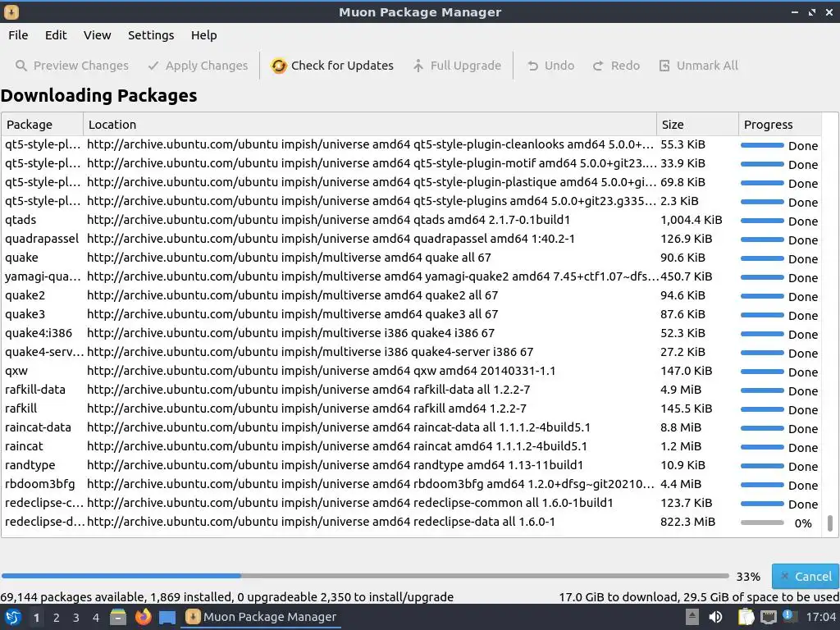Open the volume control in the tray

click(715, 618)
